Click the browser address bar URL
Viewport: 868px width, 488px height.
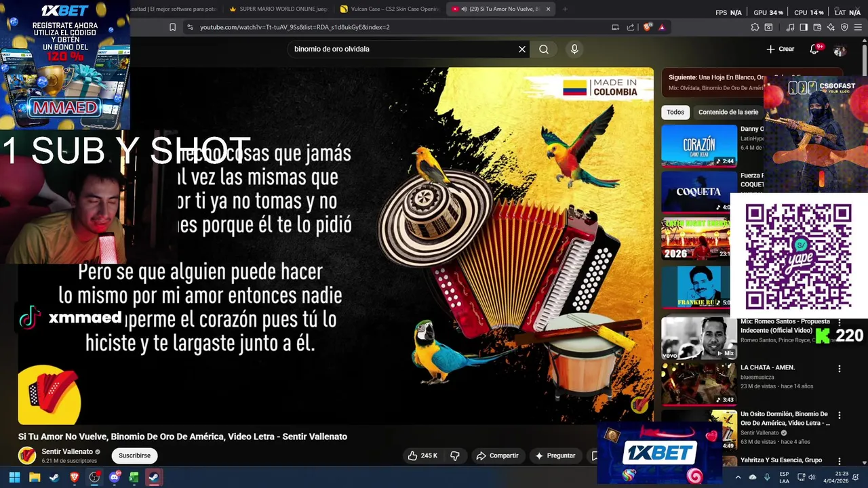(x=294, y=27)
